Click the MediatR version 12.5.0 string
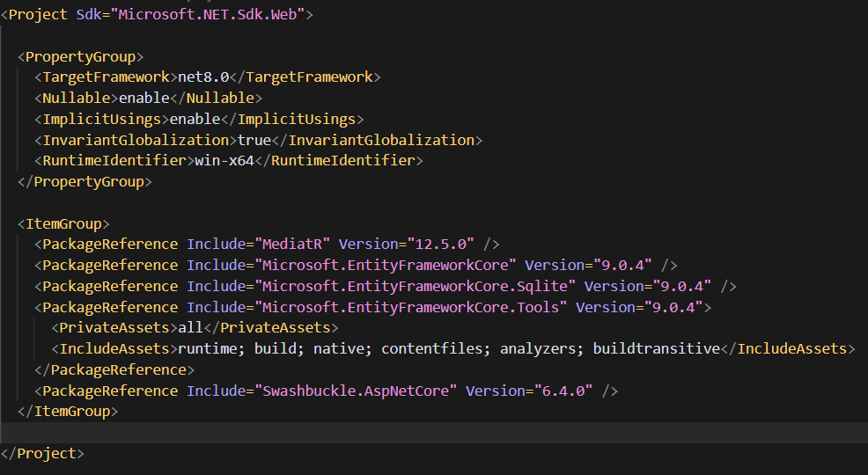The width and height of the screenshot is (868, 475). click(441, 244)
